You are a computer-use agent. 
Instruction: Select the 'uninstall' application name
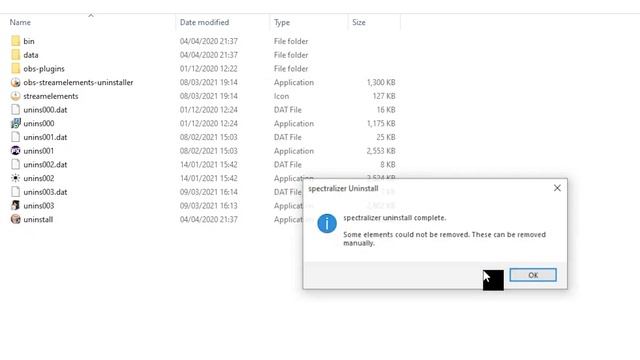click(38, 219)
